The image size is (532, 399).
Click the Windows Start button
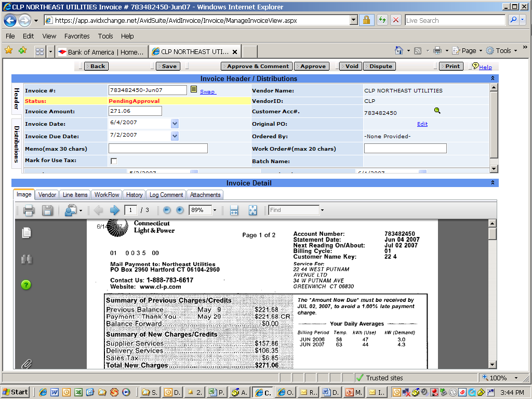pyautogui.click(x=16, y=392)
